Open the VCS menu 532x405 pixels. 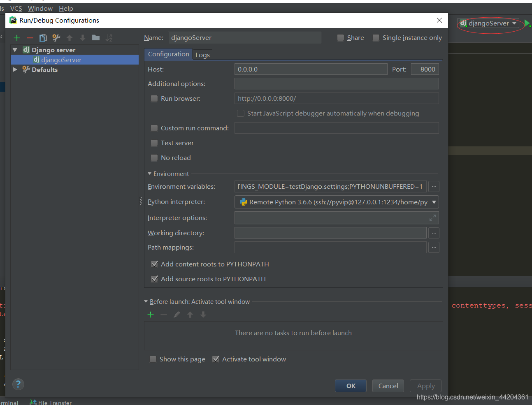16,9
